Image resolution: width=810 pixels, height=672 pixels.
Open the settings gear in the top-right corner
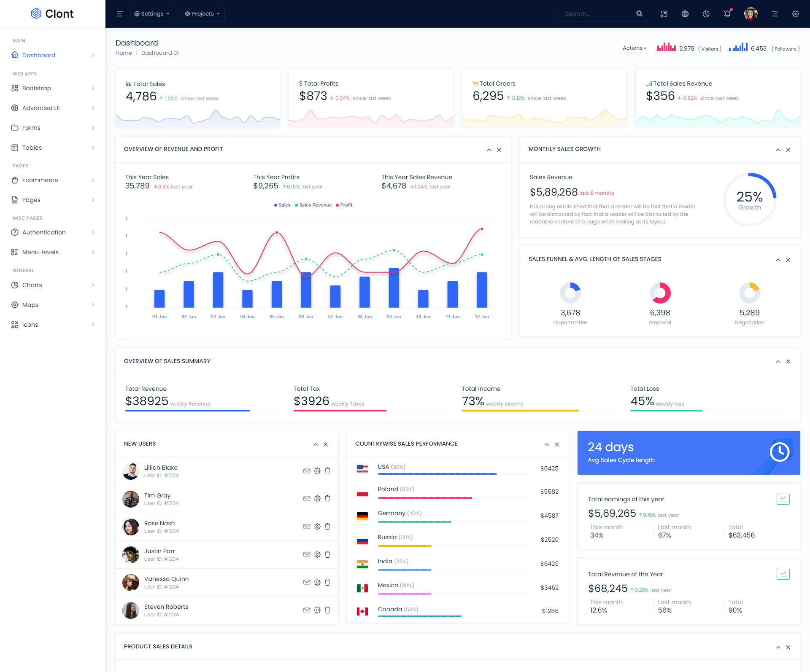(x=795, y=14)
